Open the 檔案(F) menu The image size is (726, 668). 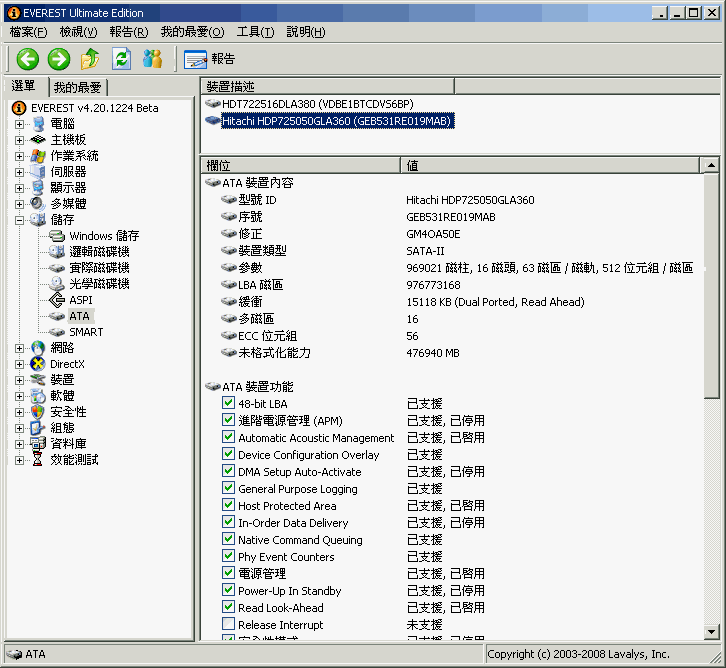tap(29, 32)
